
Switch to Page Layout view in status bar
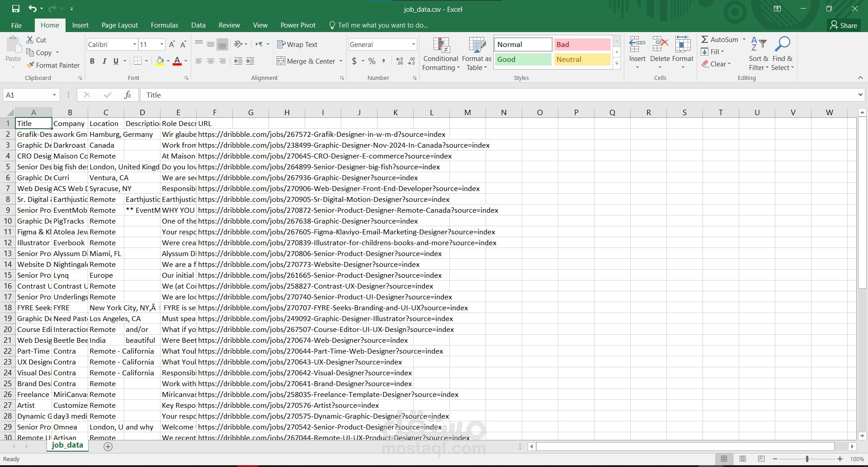(x=743, y=459)
